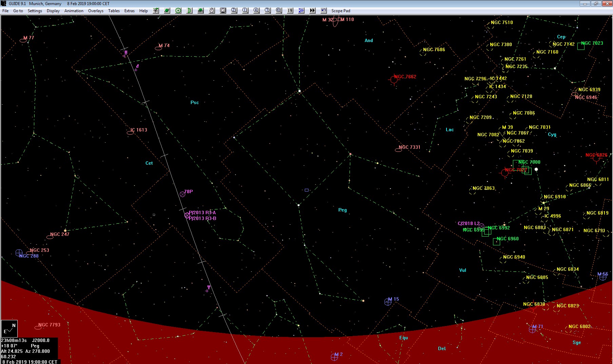Open the Help menu
Screen dimensions: 613x364
click(x=143, y=11)
